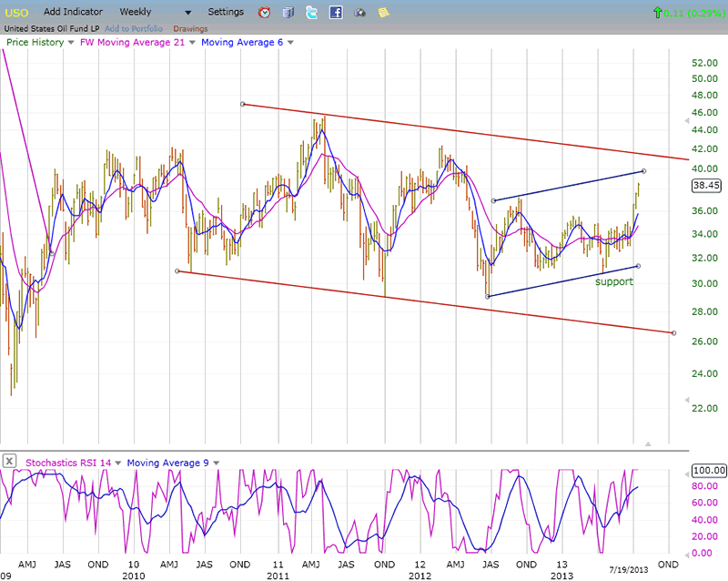Click the Drawings link
Image resolution: width=728 pixels, height=581 pixels.
190,28
